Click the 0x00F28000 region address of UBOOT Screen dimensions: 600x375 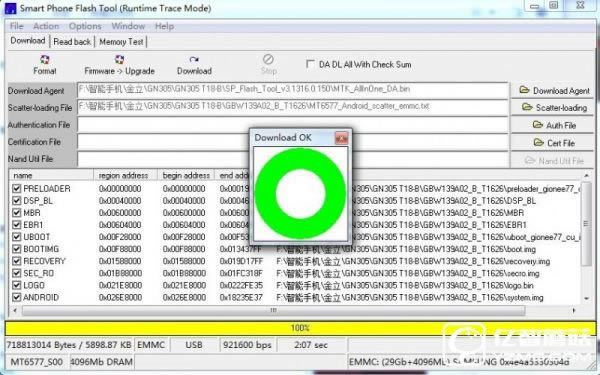[x=120, y=237]
